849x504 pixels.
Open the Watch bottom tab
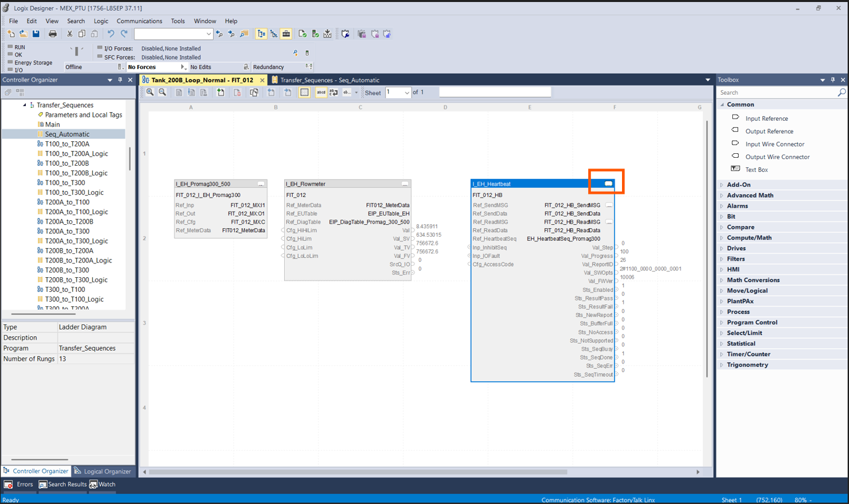coord(103,485)
